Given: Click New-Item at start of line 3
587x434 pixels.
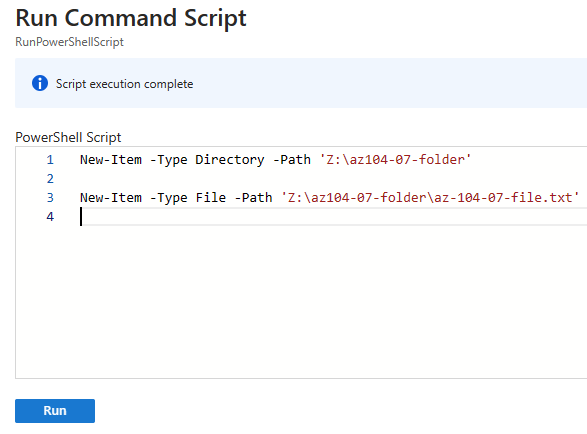Looking at the screenshot, I should pyautogui.click(x=111, y=197).
